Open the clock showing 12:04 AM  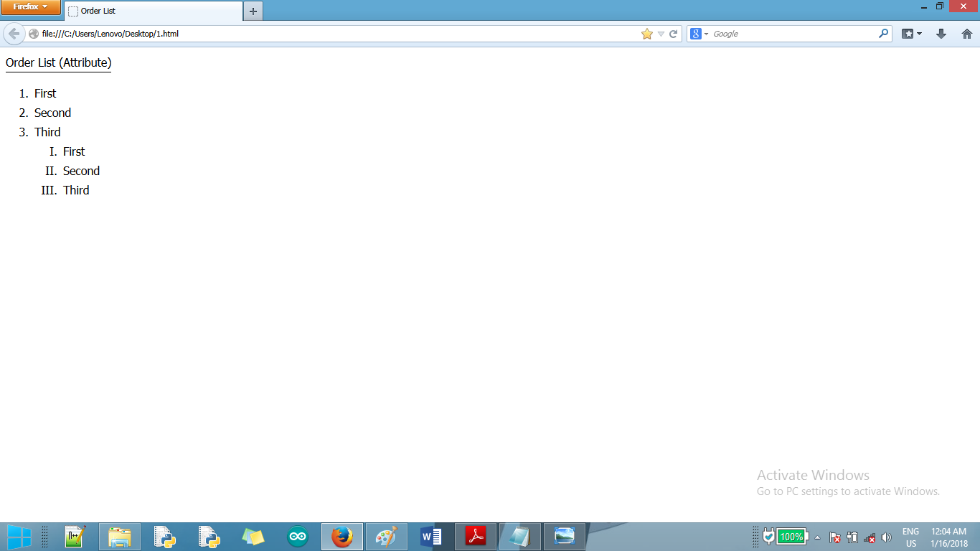click(948, 537)
